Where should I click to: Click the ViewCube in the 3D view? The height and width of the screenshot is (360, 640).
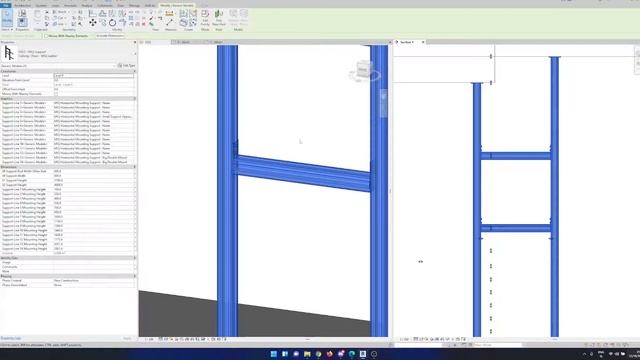pos(363,70)
